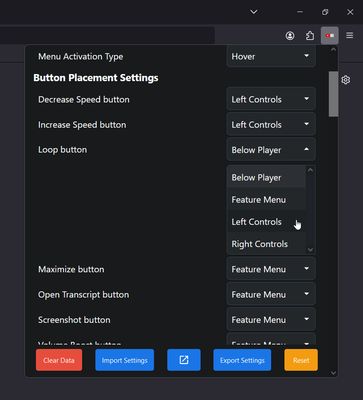The image size is (363, 400).
Task: Open the Firefox account icon
Action: pyautogui.click(x=290, y=36)
